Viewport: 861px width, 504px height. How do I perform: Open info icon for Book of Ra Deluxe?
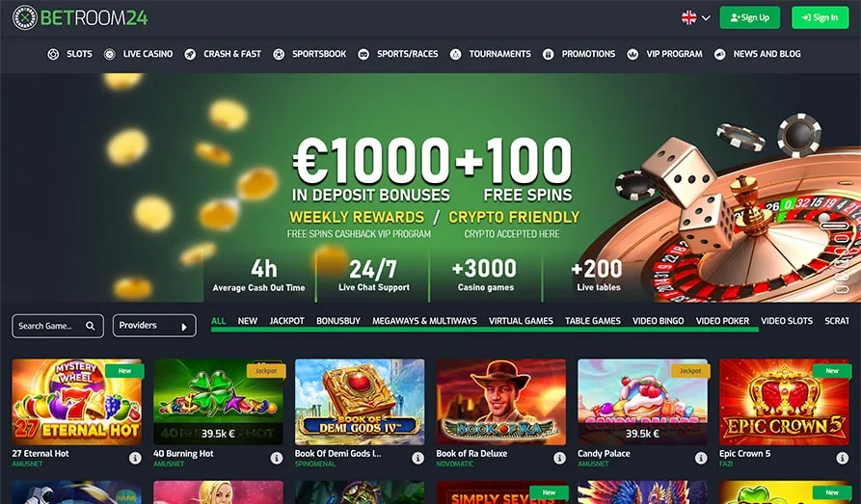(x=559, y=458)
